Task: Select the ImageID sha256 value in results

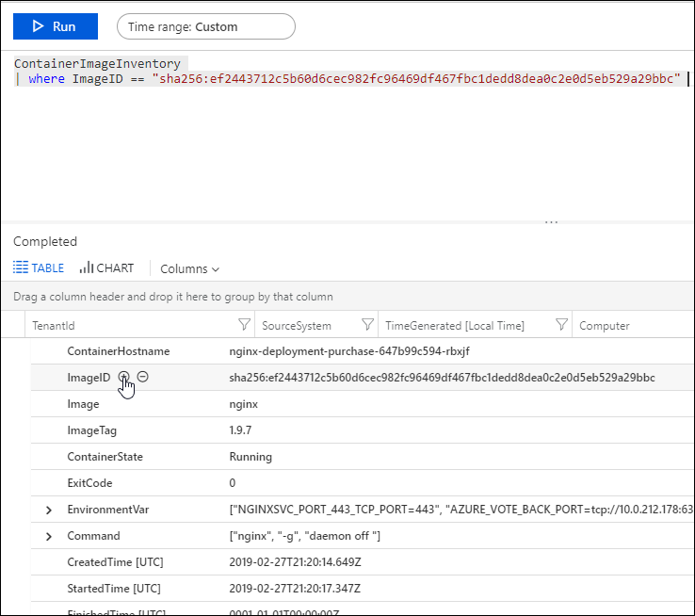Action: pyautogui.click(x=442, y=378)
